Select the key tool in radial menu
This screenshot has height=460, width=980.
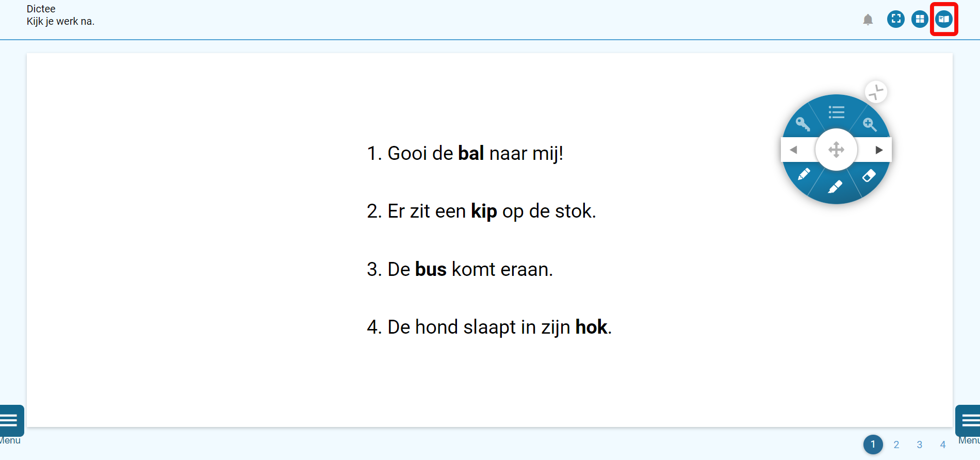803,124
